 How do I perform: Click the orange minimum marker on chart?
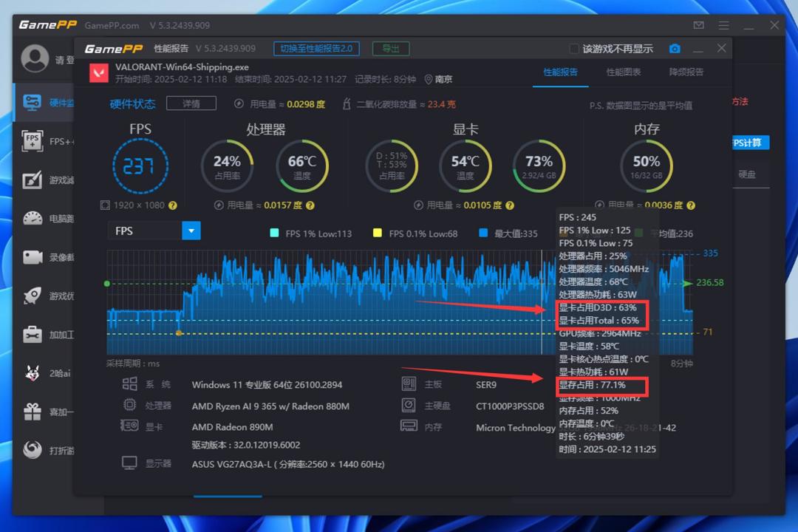(x=179, y=333)
